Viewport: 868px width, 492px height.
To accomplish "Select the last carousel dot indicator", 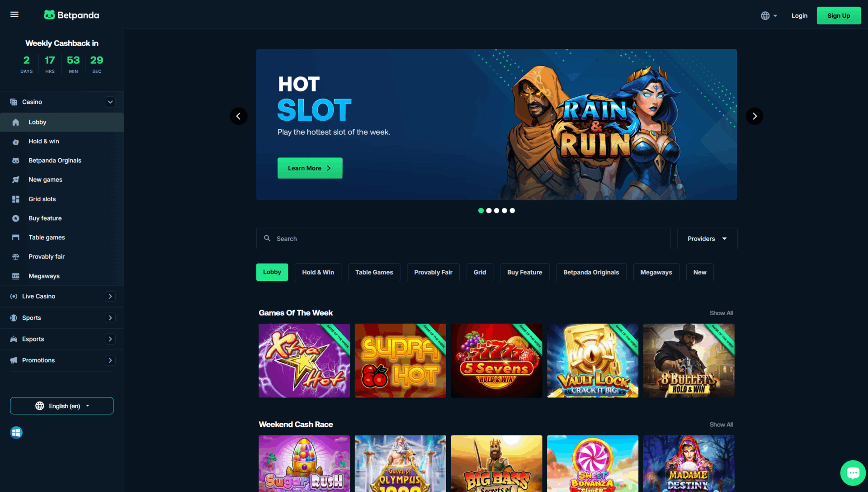I will click(x=512, y=211).
